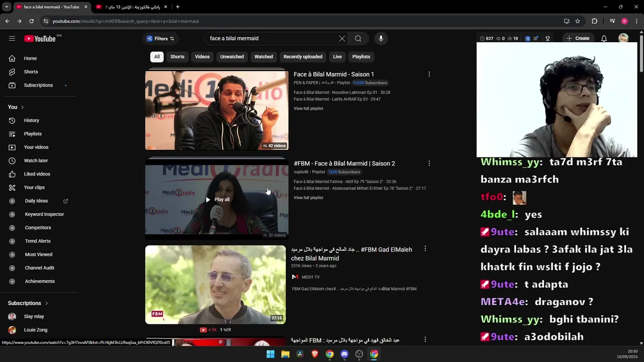The height and width of the screenshot is (362, 644).
Task: Open DaVinci Resolve from the taskbar
Action: pyautogui.click(x=300, y=354)
